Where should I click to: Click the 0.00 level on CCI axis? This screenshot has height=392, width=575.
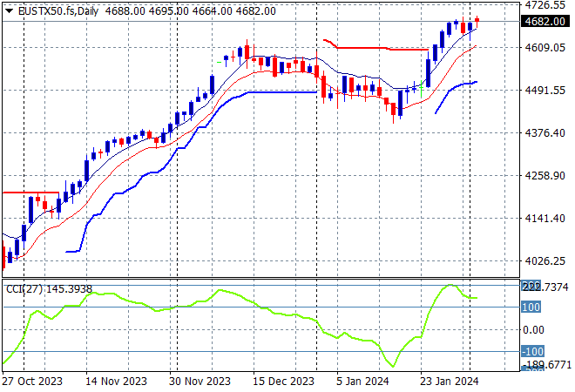click(533, 329)
